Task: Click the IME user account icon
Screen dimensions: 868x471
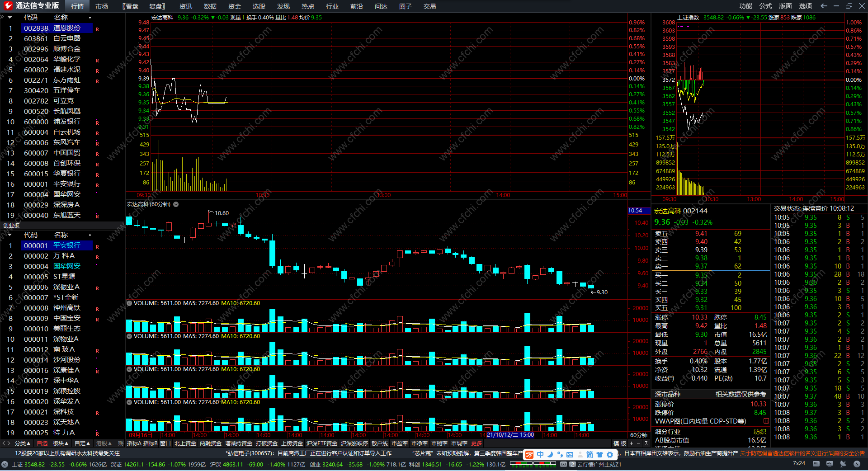Action: click(580, 455)
